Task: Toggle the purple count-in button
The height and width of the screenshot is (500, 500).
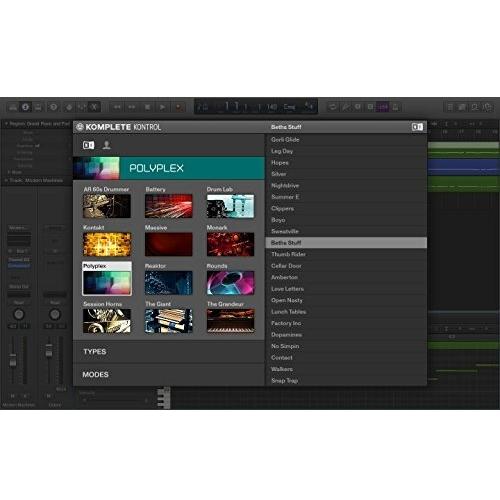Action: (383, 107)
